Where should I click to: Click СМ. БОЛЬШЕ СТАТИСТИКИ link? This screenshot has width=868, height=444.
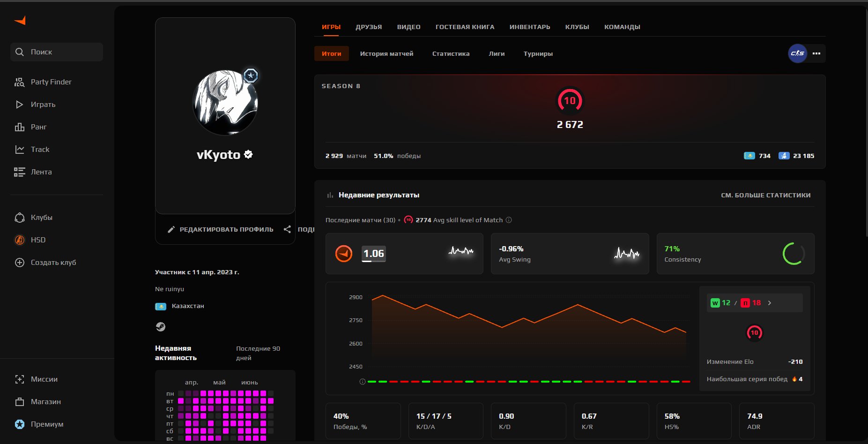tap(765, 195)
